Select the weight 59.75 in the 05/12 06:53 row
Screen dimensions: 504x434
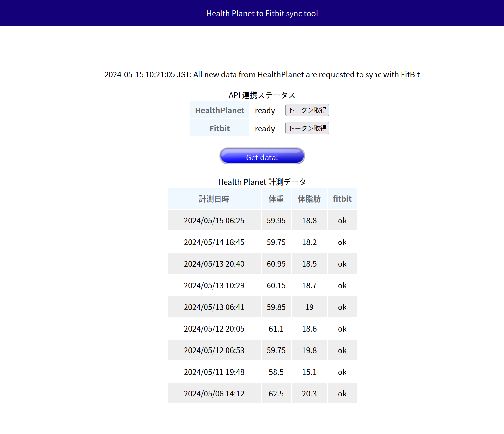276,350
